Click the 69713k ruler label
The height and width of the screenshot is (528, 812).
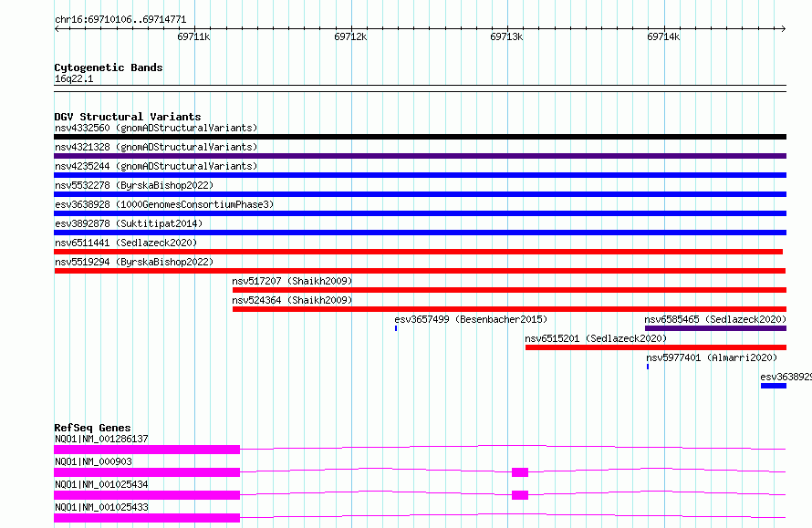pos(506,36)
